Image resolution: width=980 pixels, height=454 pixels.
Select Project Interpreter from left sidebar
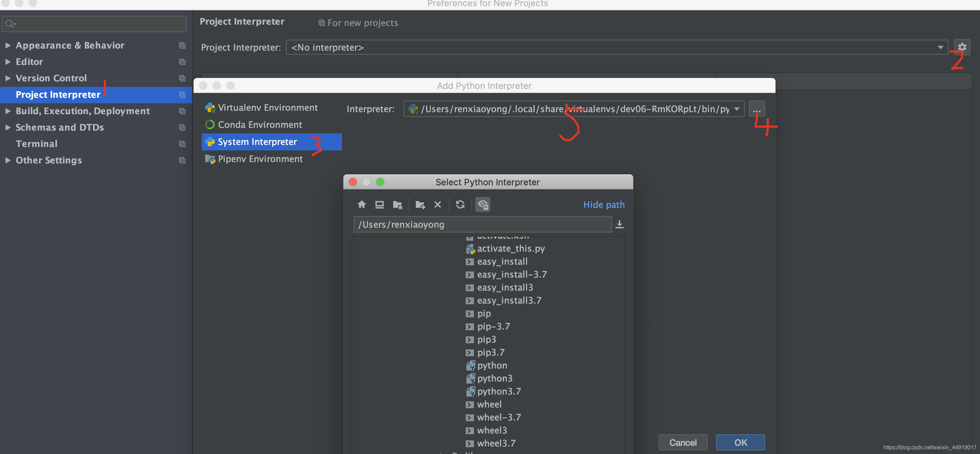point(58,94)
